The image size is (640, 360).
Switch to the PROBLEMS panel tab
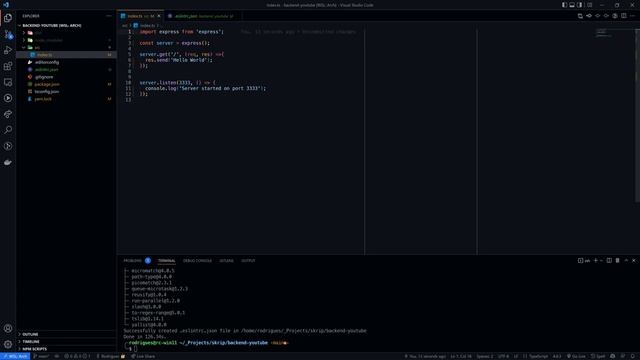[x=132, y=260]
